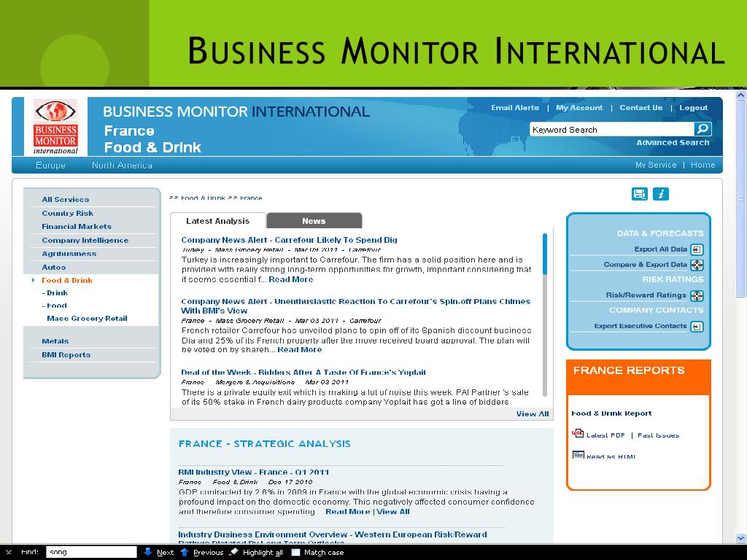Screen dimensions: 747x560
Task: Open the Carrefour Spin-off Plans article
Action: pyautogui.click(x=355, y=306)
